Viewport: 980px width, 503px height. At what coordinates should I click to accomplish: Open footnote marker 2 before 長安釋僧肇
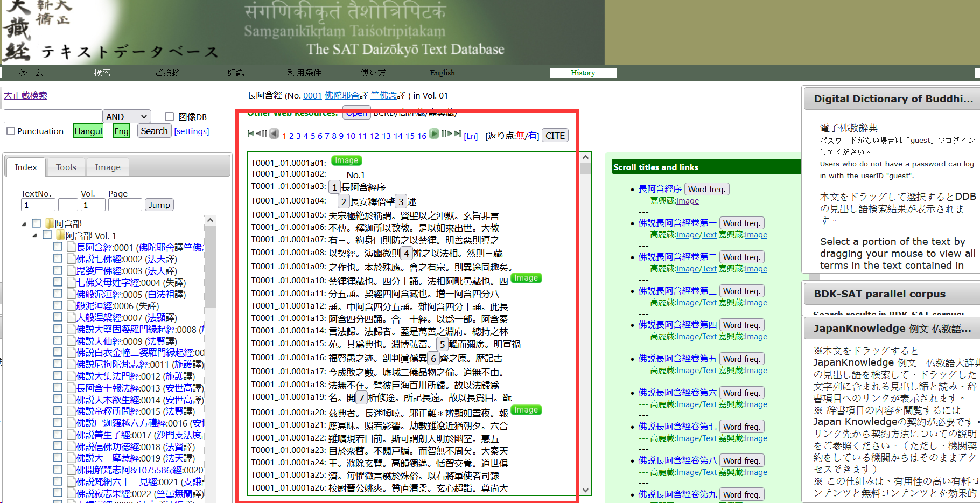tap(344, 201)
